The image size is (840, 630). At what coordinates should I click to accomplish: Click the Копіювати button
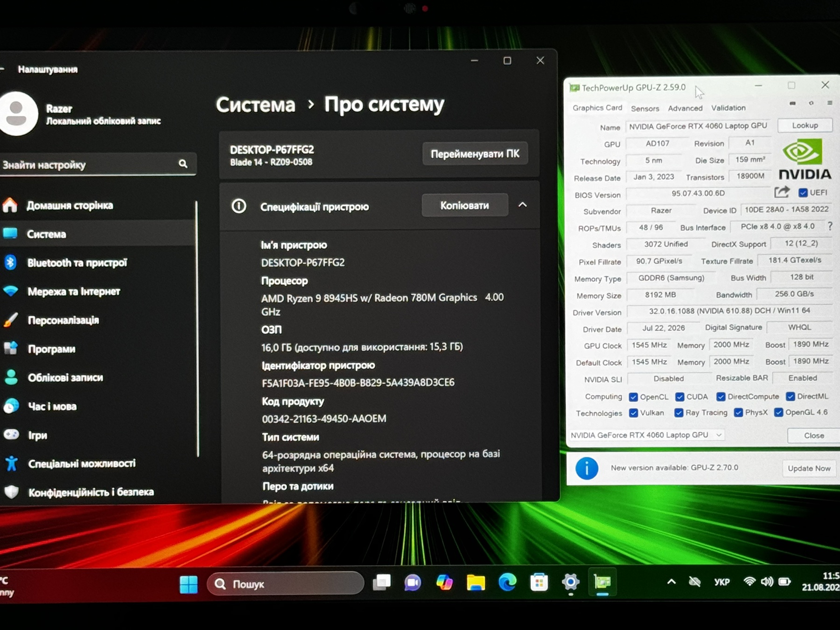point(465,205)
